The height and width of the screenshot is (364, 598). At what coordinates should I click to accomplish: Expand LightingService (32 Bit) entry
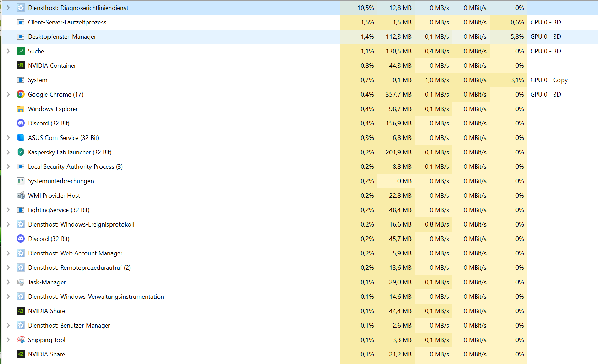(x=8, y=210)
